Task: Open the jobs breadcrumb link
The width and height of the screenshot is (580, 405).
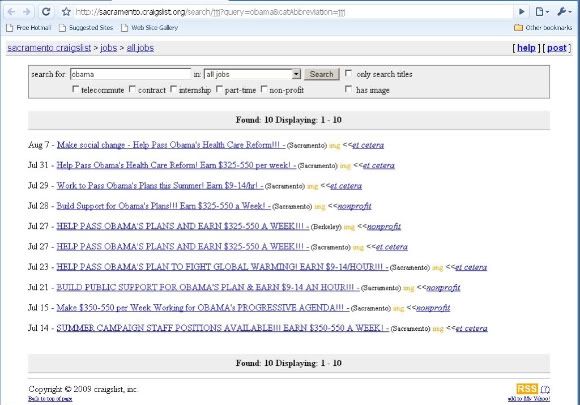Action: coord(108,48)
